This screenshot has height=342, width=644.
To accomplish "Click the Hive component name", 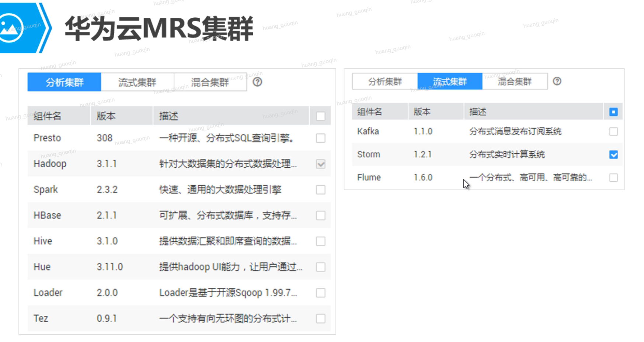I will [x=43, y=241].
